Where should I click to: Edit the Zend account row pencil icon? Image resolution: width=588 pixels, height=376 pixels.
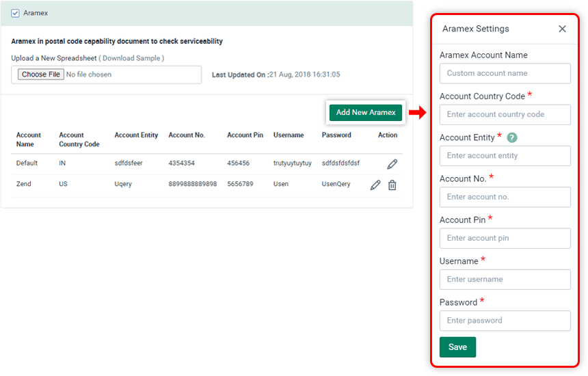(x=375, y=185)
